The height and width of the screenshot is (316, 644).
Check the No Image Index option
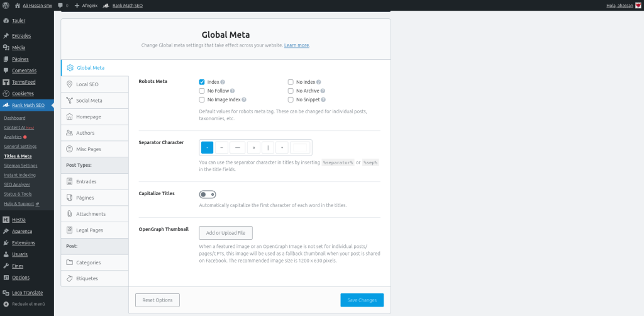[202, 99]
